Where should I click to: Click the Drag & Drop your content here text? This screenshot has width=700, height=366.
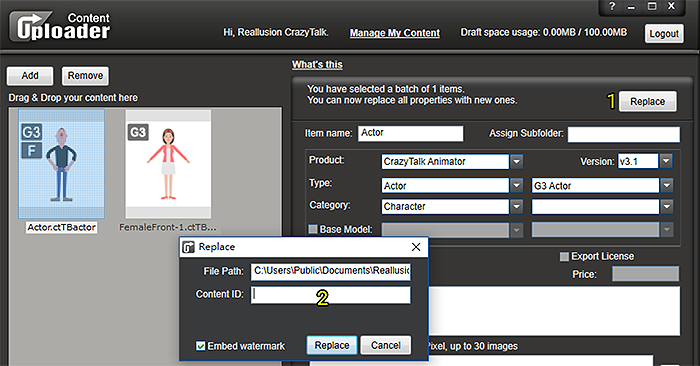(x=73, y=98)
